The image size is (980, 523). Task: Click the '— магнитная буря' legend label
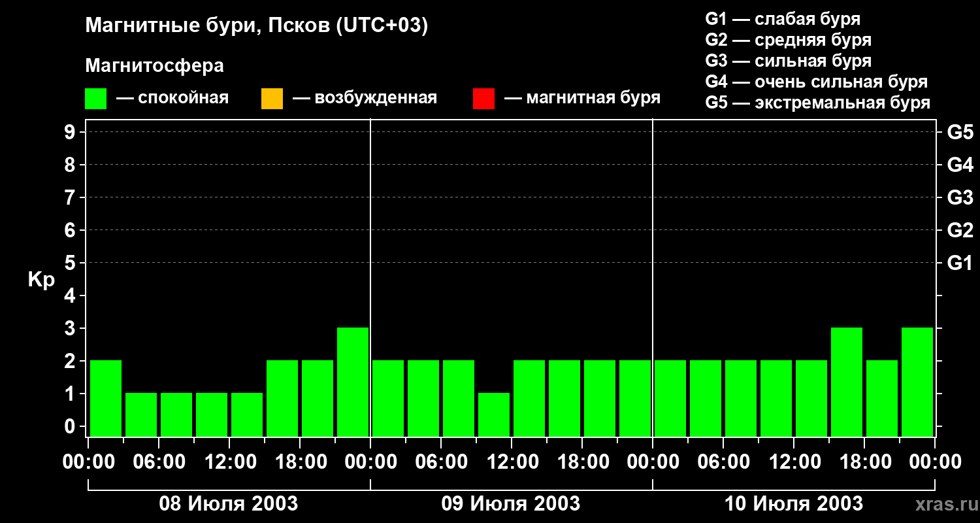click(583, 98)
